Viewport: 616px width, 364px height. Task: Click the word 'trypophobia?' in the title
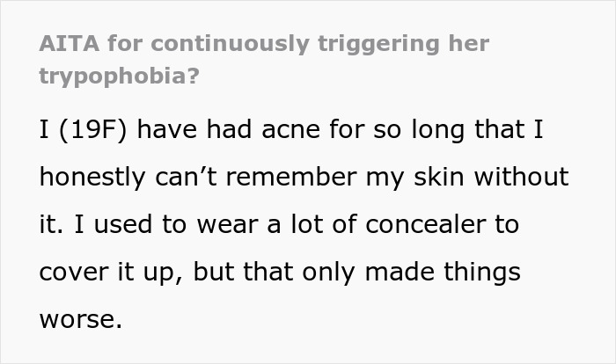tap(120, 76)
